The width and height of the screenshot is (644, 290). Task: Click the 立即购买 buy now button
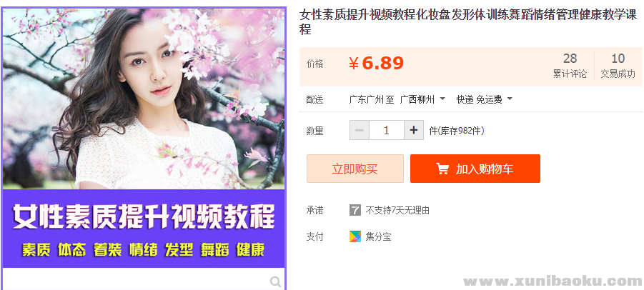pyautogui.click(x=355, y=169)
